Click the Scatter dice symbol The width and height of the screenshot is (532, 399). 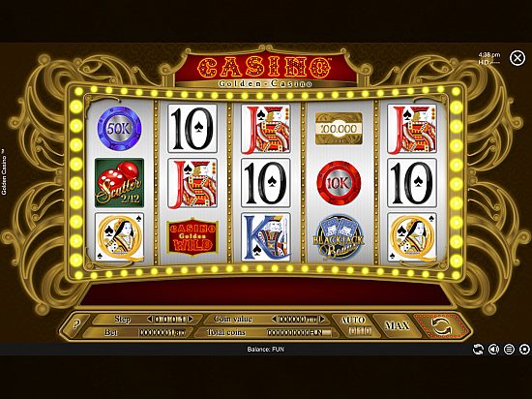click(119, 183)
